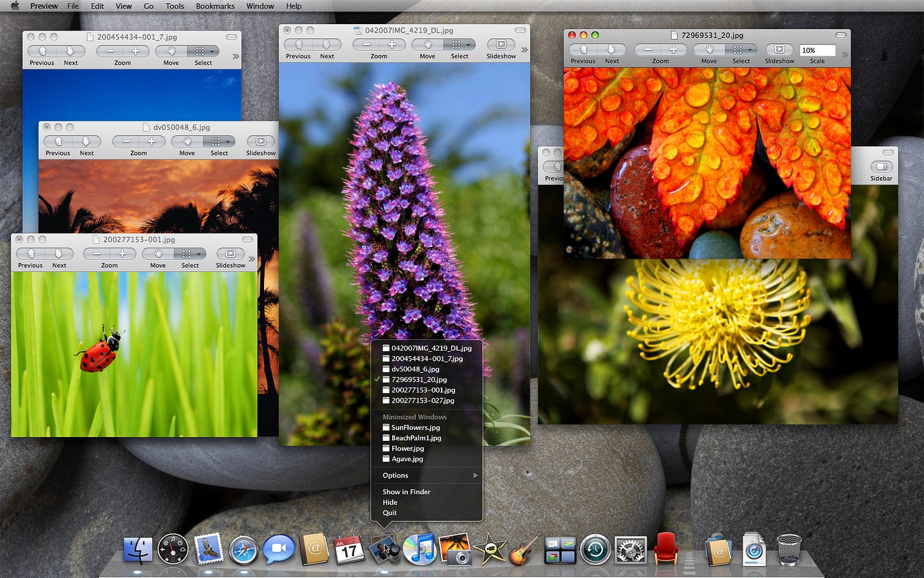The height and width of the screenshot is (578, 924).
Task: Start Slideshow in 042007IMG_4219_DL.jpg window
Action: (x=501, y=44)
